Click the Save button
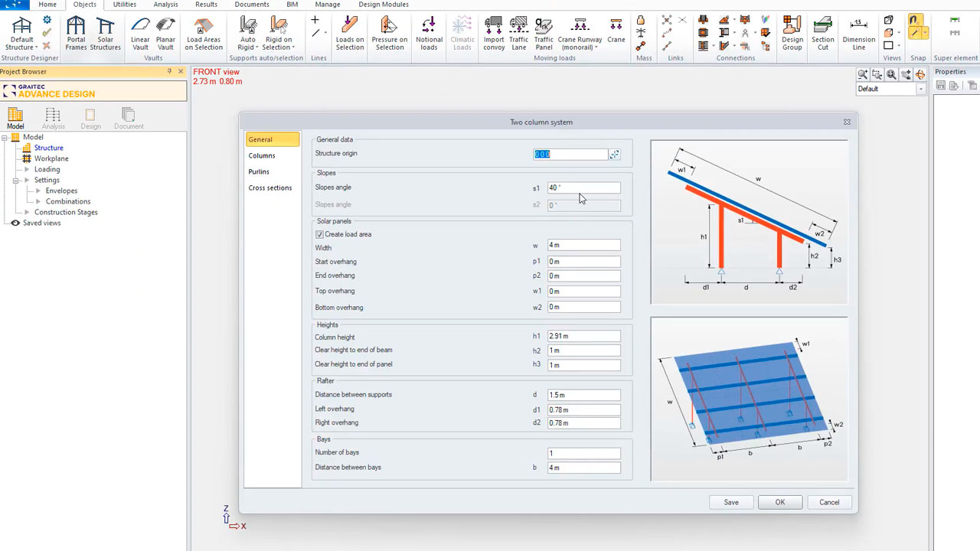This screenshot has height=551, width=980. [731, 503]
